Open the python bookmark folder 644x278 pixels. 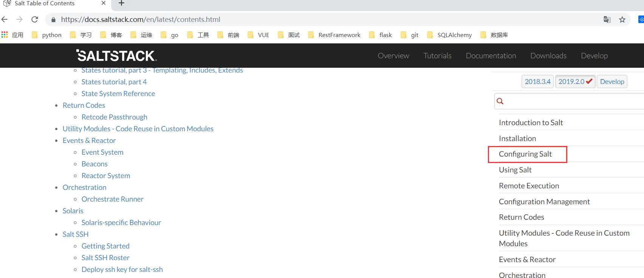(x=47, y=35)
